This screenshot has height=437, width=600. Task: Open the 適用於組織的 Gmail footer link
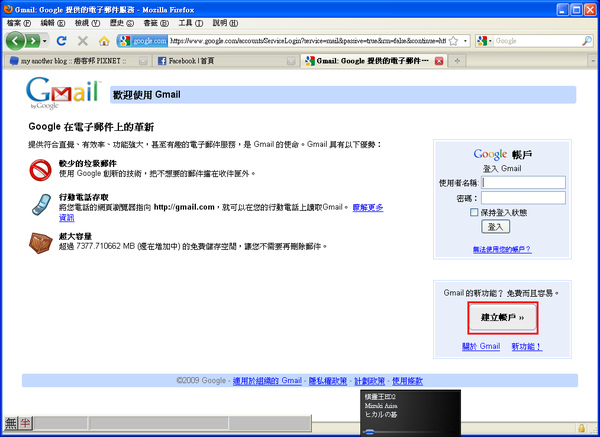pyautogui.click(x=267, y=381)
